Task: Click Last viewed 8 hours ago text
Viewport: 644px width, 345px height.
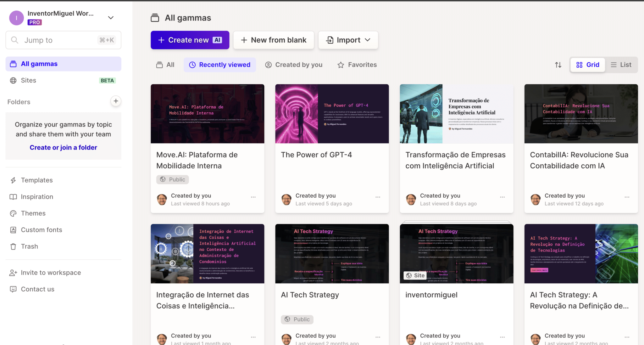Action: coord(200,204)
